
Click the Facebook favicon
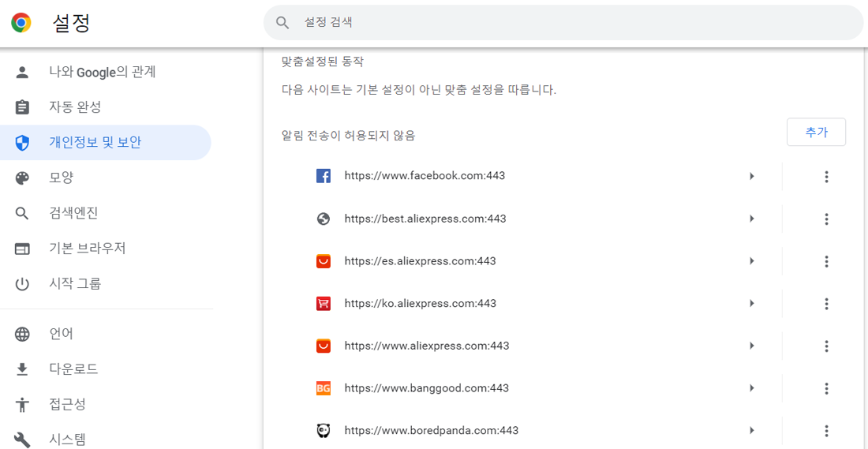(x=324, y=177)
